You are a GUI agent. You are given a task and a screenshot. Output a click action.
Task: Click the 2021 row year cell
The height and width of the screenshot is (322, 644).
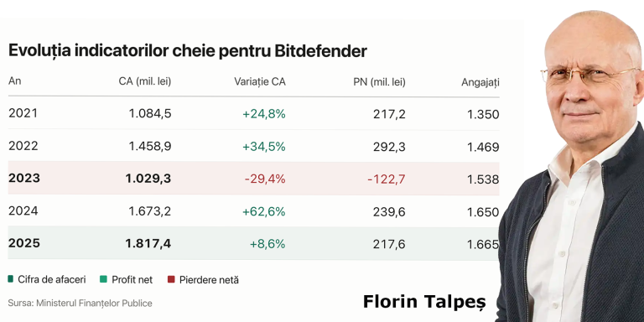pos(23,113)
